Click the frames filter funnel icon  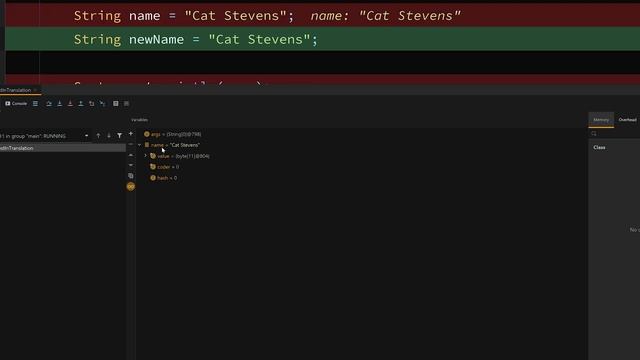(120, 136)
